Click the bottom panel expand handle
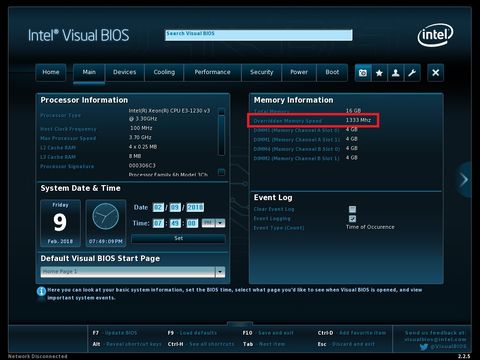This screenshot has width=480, height=360. pyautogui.click(x=240, y=323)
